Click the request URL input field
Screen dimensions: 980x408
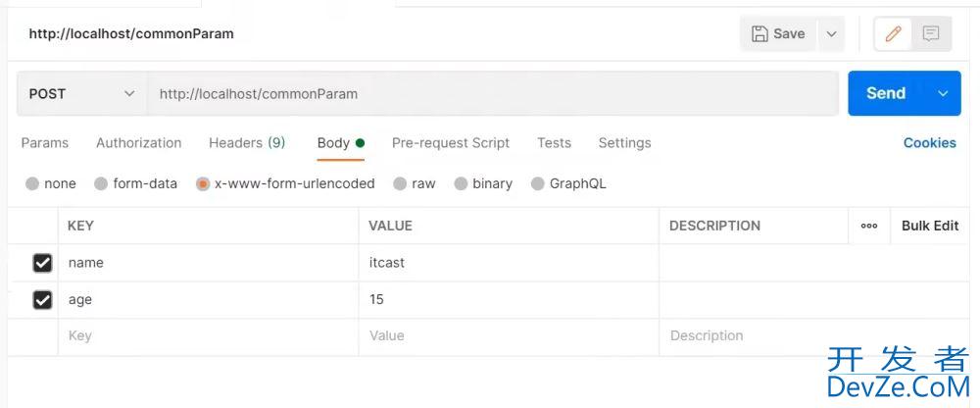[x=493, y=94]
